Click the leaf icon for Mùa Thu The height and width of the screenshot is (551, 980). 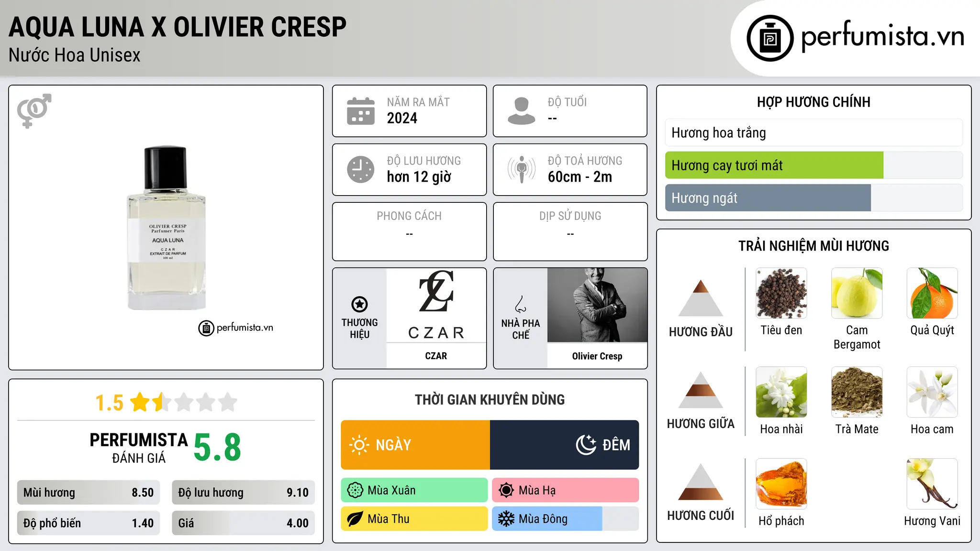click(355, 519)
